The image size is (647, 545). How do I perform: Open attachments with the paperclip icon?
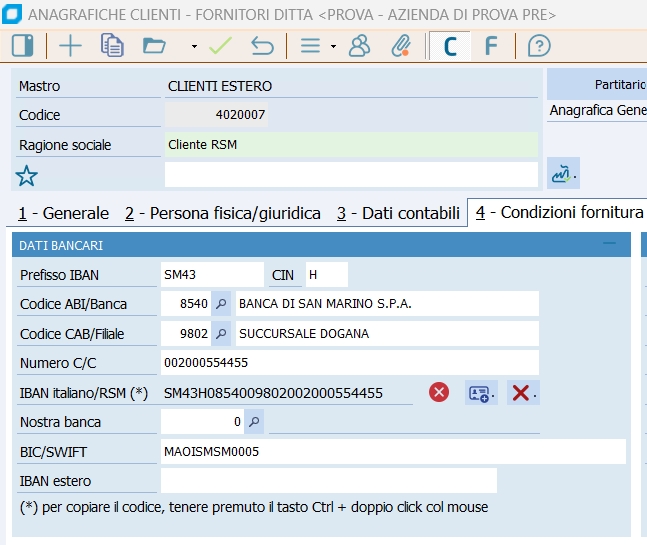(401, 45)
